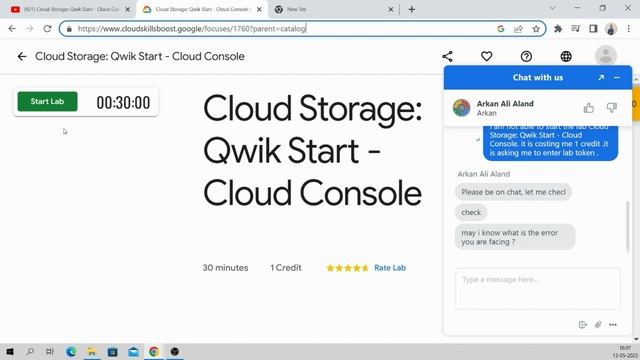Open the tab search dropdown chevron
This screenshot has height=360, width=640.
tap(552, 8)
